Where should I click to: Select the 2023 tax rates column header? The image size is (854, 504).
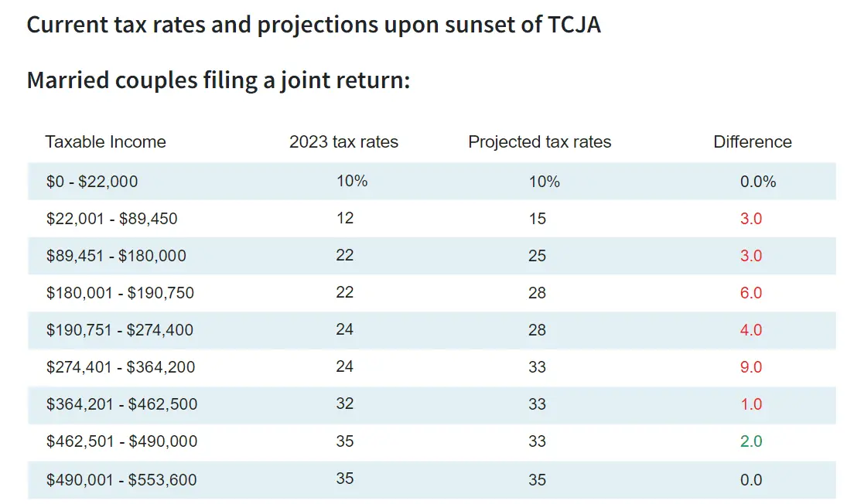(x=343, y=142)
